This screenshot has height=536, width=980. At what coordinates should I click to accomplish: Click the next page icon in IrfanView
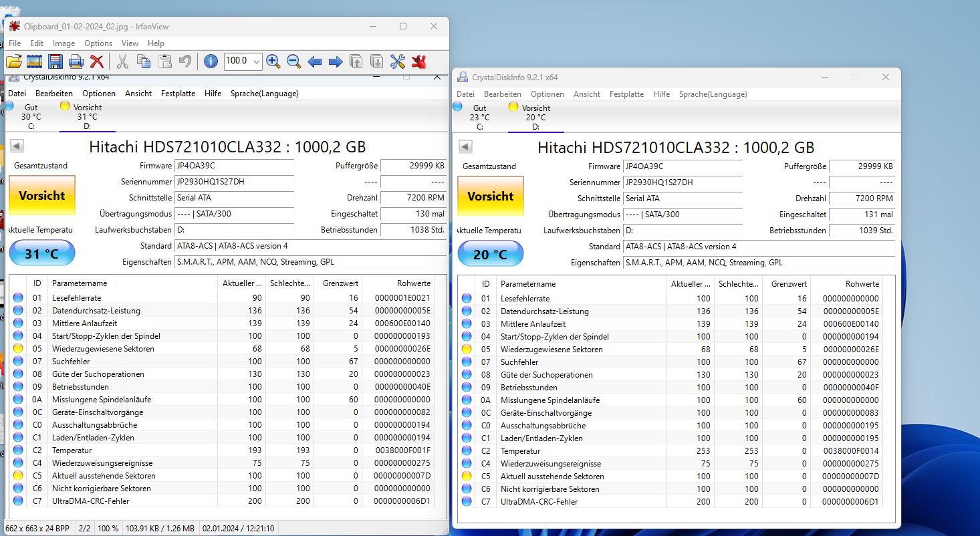[377, 61]
